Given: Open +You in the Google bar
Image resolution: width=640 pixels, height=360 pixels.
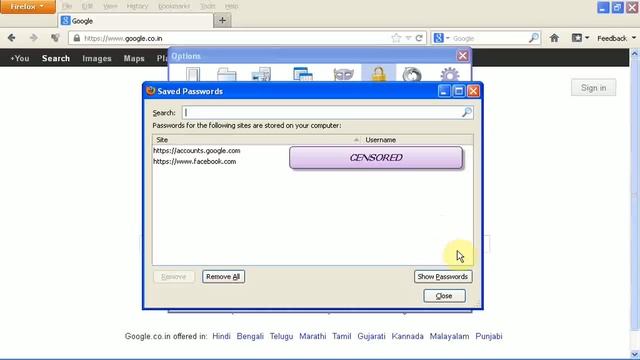Looking at the screenshot, I should [x=20, y=58].
